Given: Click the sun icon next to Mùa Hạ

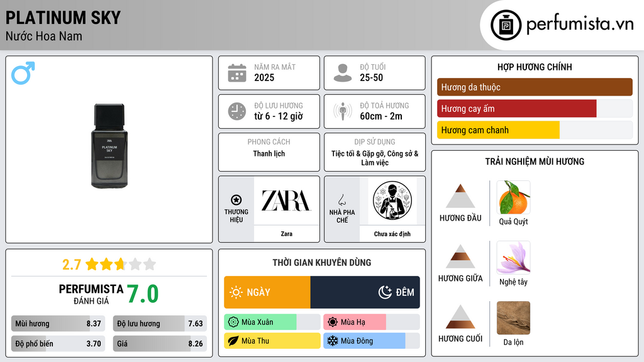Looking at the screenshot, I should (x=333, y=322).
